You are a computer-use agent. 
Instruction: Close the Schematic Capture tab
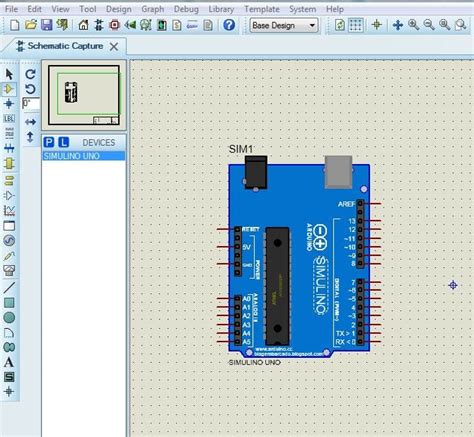click(x=114, y=47)
